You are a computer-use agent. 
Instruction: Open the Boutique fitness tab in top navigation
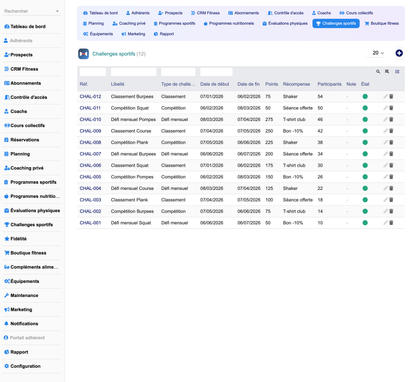pyautogui.click(x=382, y=23)
